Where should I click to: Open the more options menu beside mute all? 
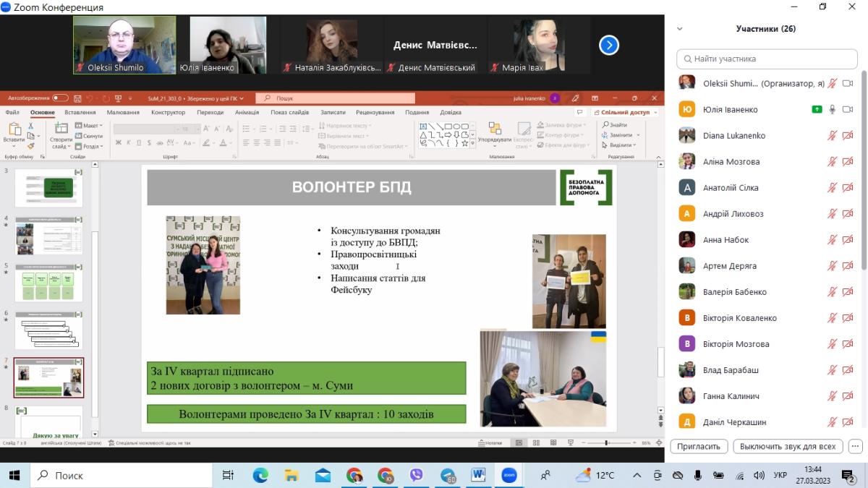pyautogui.click(x=855, y=446)
